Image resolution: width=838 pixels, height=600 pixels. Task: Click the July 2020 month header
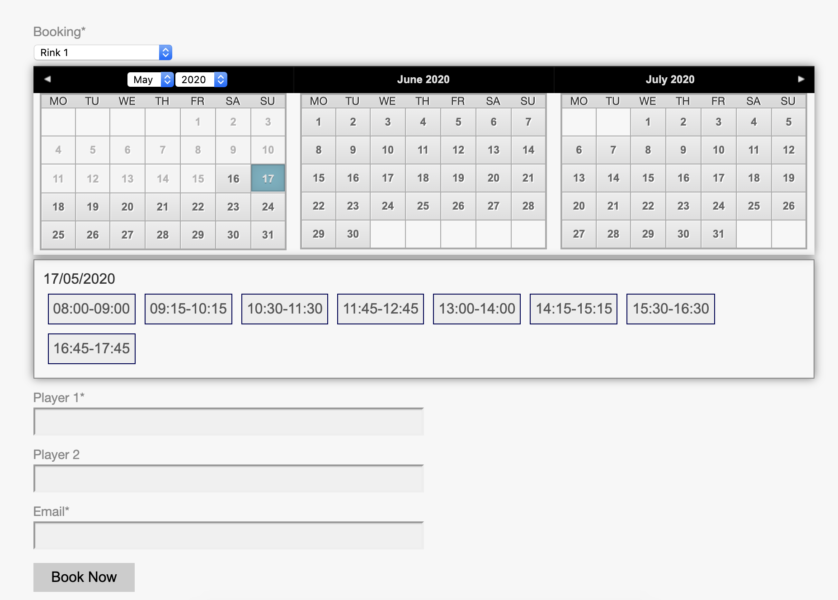670,79
